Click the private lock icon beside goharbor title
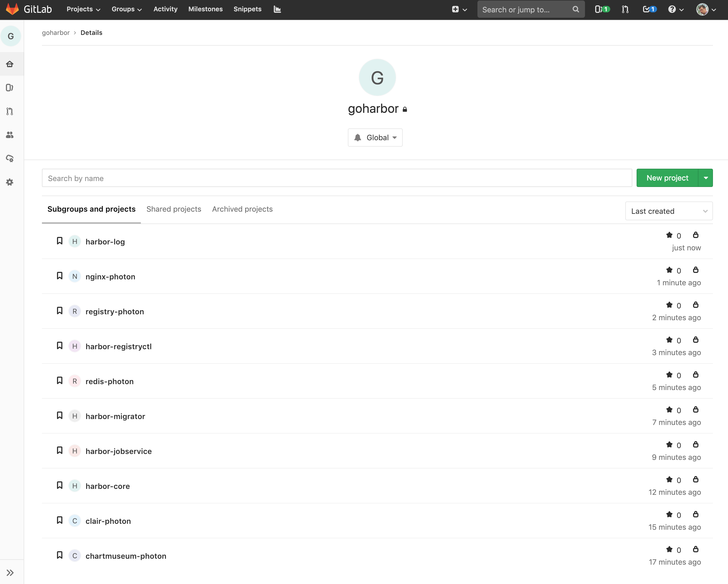Screen dimensions: 728x584 (405, 109)
